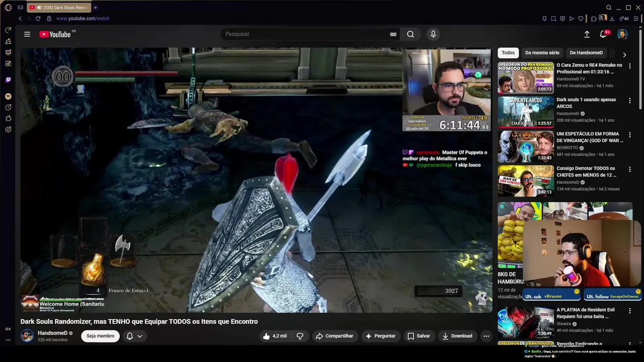The height and width of the screenshot is (362, 644).
Task: Open the YouTube upload/create icon
Action: coord(587,34)
